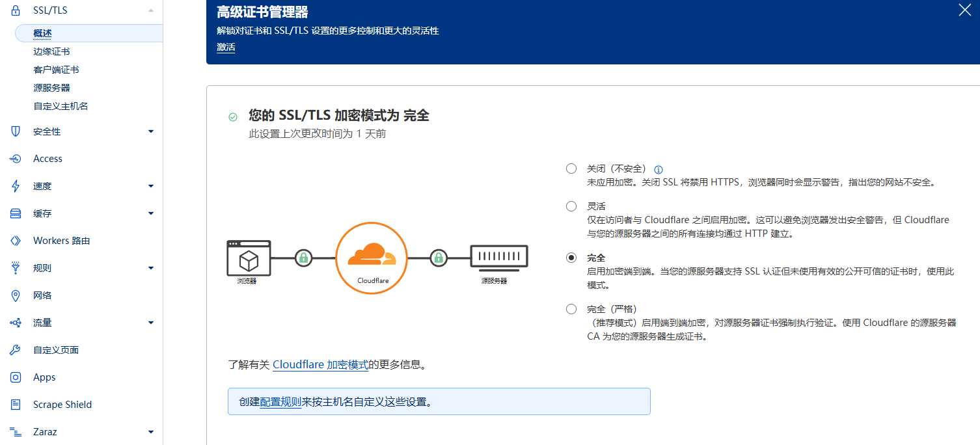This screenshot has height=445, width=980.
Task: Click the 源服务器 server diagram icon
Action: click(x=498, y=258)
